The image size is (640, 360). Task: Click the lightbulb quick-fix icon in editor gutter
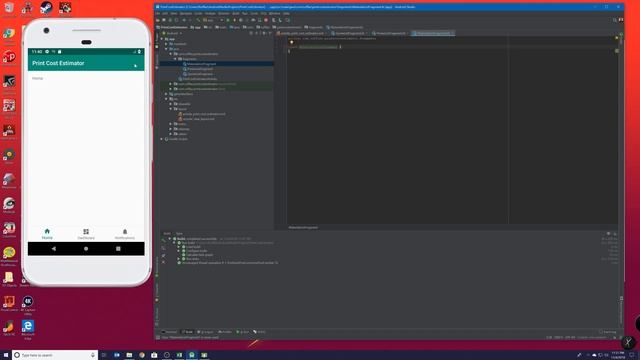tap(291, 42)
